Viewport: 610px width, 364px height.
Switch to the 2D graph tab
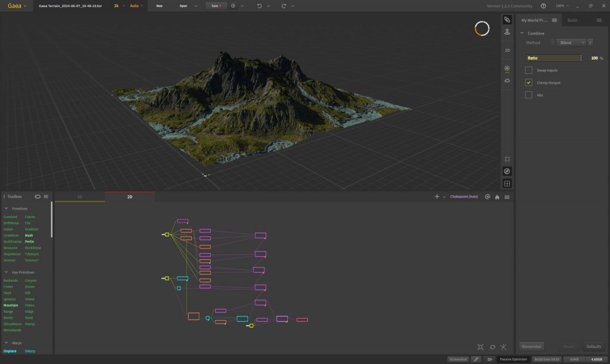[x=130, y=197]
